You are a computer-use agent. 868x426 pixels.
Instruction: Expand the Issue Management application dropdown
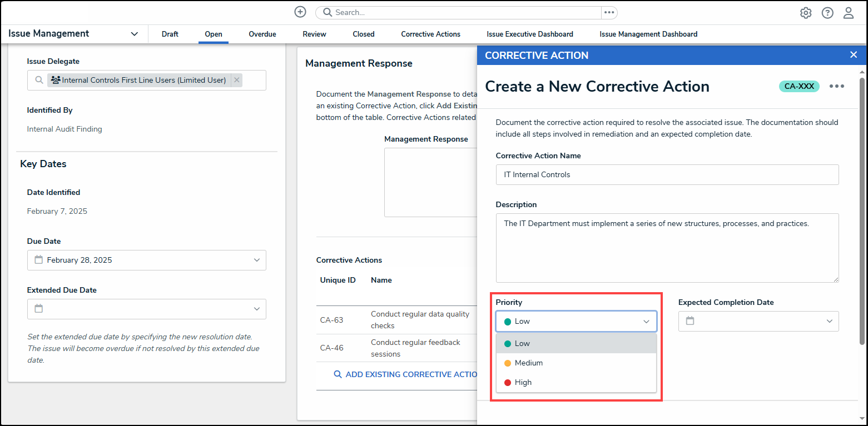(x=134, y=34)
